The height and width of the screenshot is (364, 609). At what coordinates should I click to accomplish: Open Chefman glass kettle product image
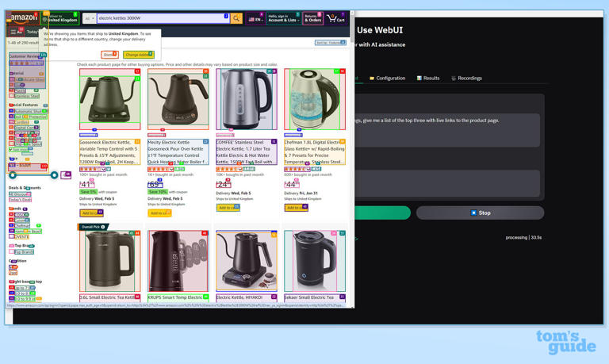click(x=315, y=99)
